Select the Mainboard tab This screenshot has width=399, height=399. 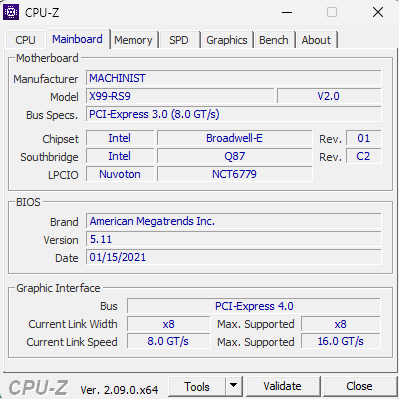(77, 39)
